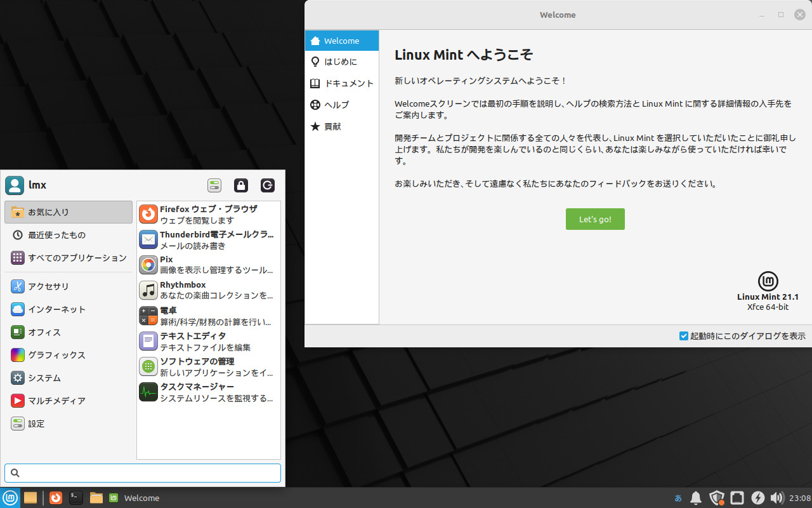Lock the screen using the padlock icon

(x=240, y=185)
